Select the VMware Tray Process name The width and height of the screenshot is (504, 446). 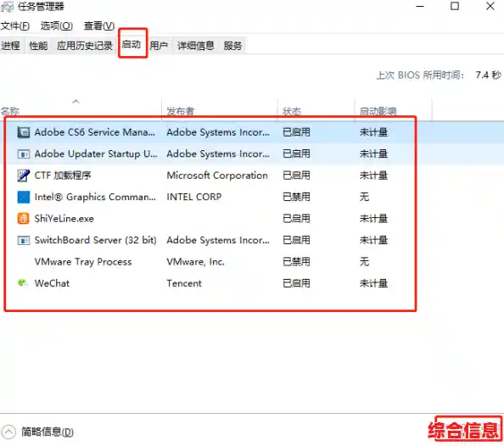click(83, 261)
